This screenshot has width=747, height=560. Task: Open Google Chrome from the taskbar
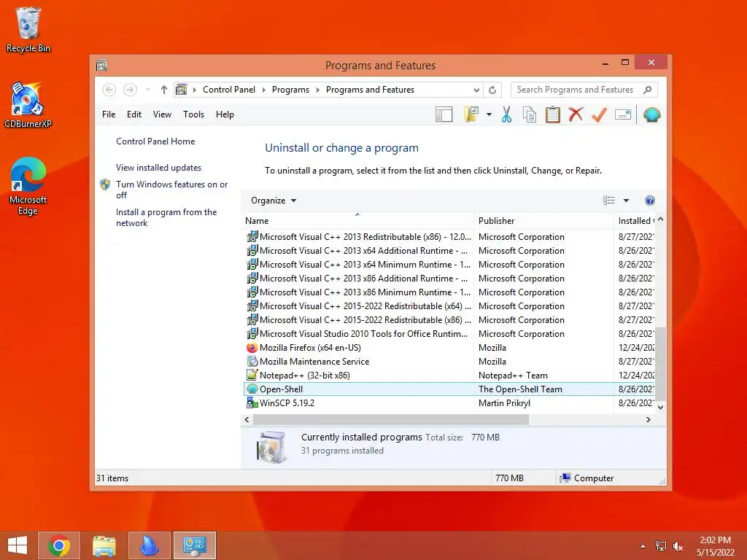(x=58, y=545)
